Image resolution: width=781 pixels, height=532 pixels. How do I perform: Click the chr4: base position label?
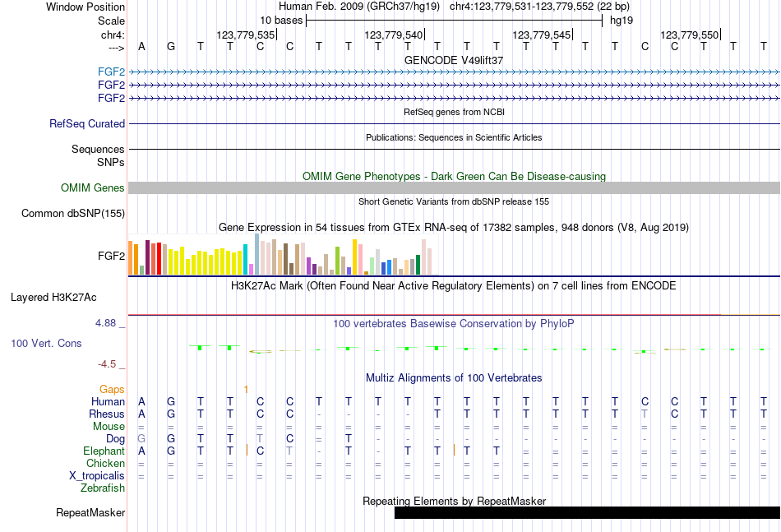coord(113,35)
